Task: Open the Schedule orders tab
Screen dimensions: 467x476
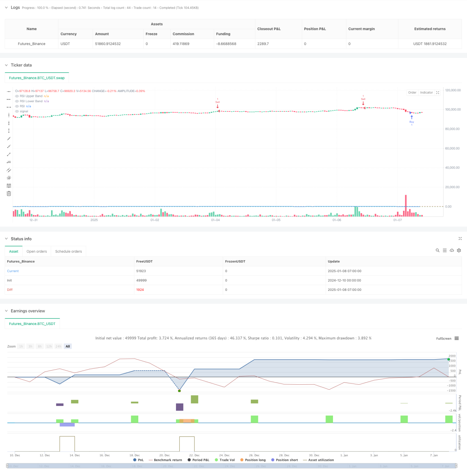Action: tap(68, 251)
